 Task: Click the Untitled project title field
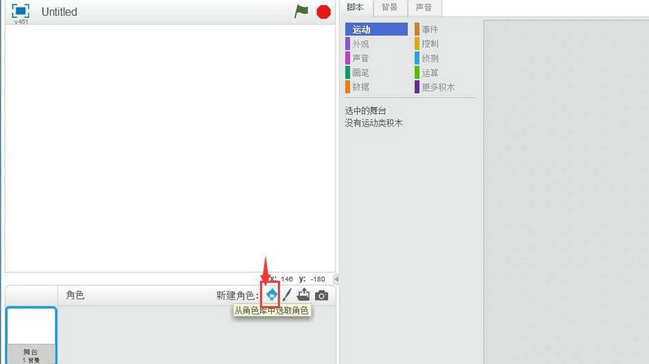pos(59,12)
